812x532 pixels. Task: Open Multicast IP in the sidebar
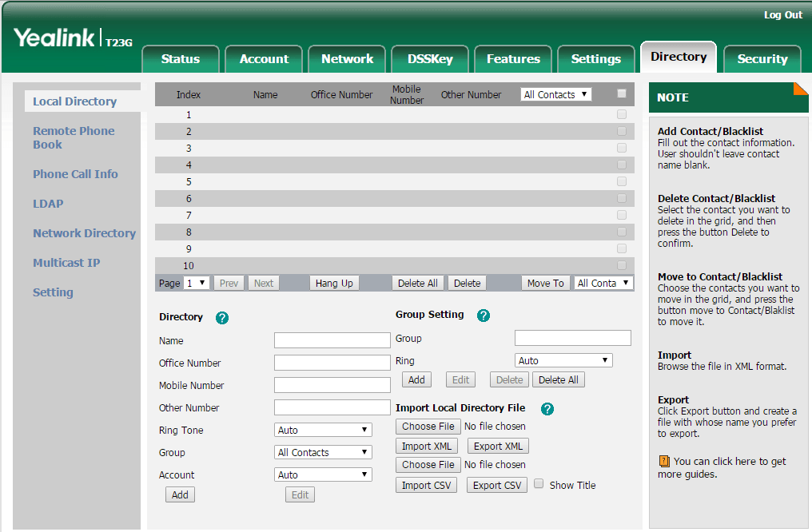pos(67,262)
